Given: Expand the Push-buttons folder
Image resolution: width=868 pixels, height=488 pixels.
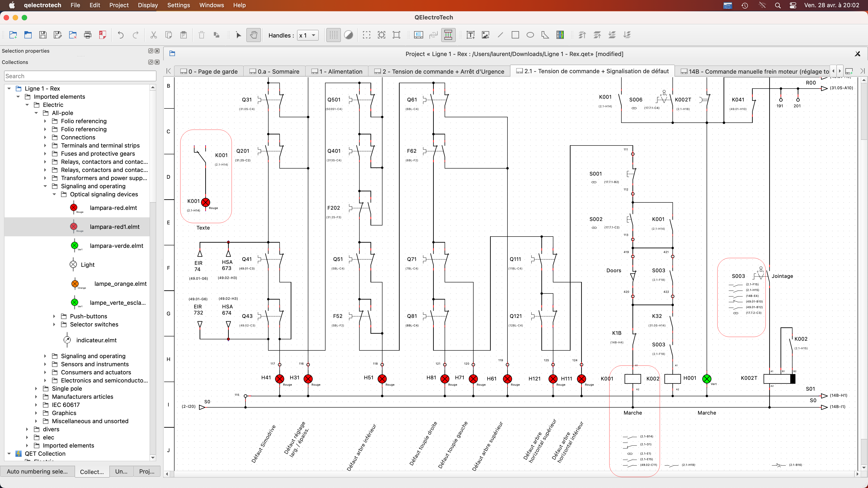Looking at the screenshot, I should click(54, 316).
